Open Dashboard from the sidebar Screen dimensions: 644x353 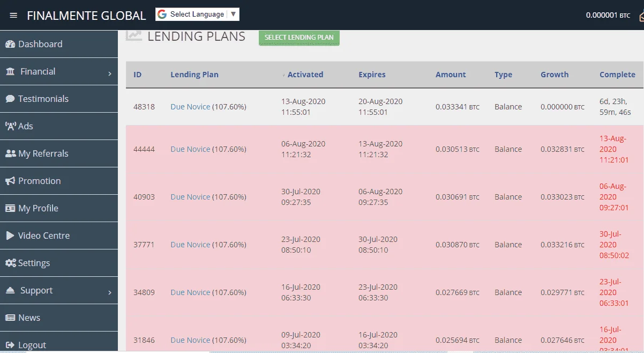59,44
